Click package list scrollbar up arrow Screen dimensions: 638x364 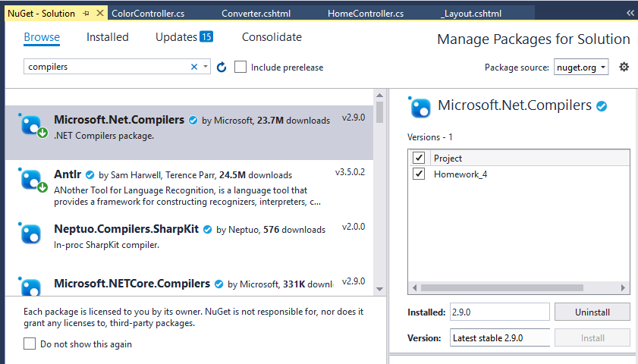tap(379, 95)
